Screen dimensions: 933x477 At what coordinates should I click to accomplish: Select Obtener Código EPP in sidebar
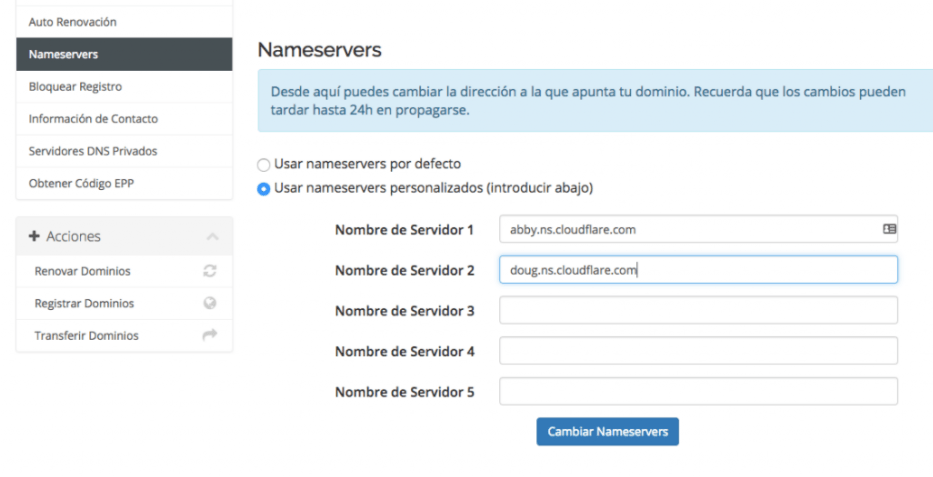pos(124,183)
